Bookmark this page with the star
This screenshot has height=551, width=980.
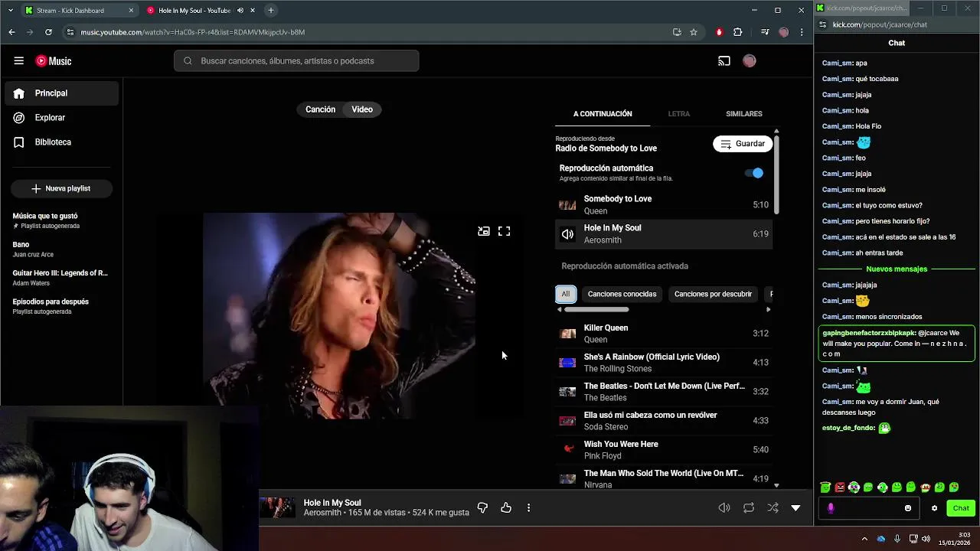coord(694,32)
